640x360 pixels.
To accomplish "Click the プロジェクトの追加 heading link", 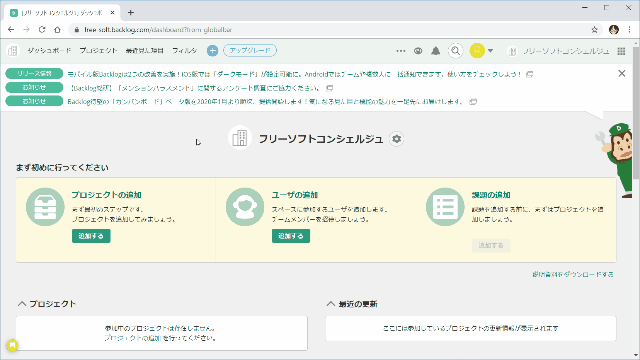I will 107,195.
